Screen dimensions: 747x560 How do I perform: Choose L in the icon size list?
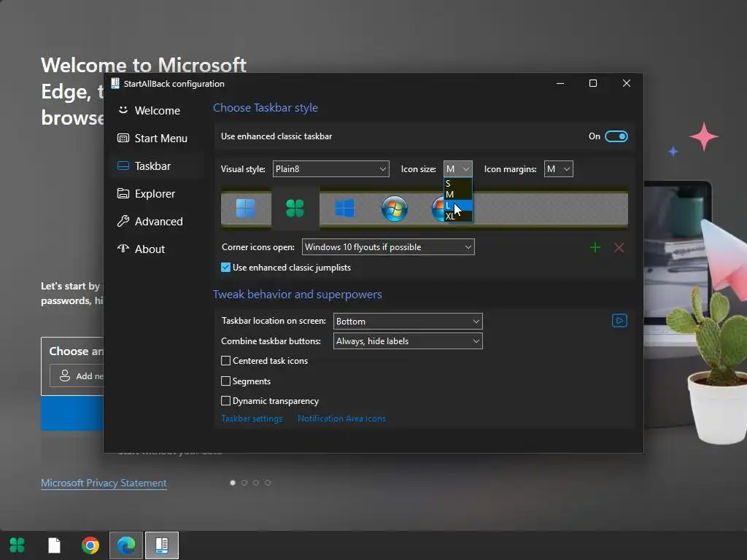coord(458,205)
